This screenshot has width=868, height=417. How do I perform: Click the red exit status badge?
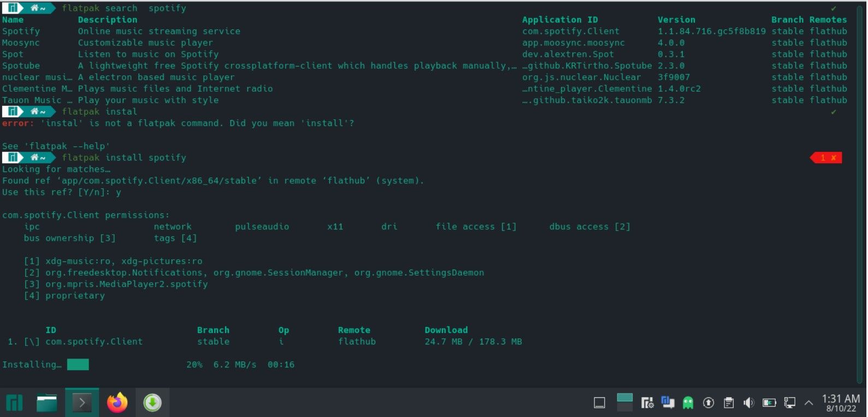pyautogui.click(x=826, y=158)
